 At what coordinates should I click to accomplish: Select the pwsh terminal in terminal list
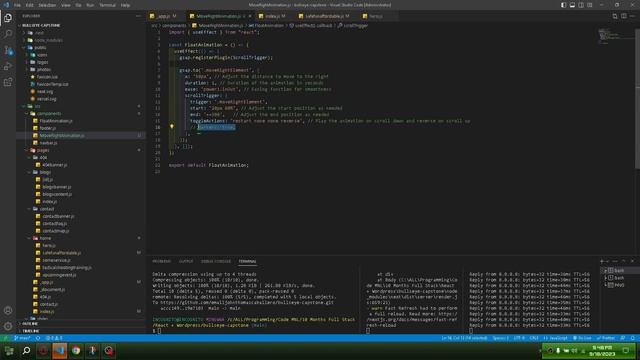click(616, 285)
